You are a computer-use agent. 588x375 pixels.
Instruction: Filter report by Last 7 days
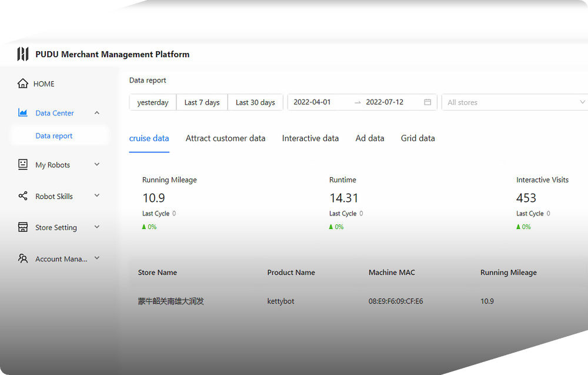click(202, 102)
